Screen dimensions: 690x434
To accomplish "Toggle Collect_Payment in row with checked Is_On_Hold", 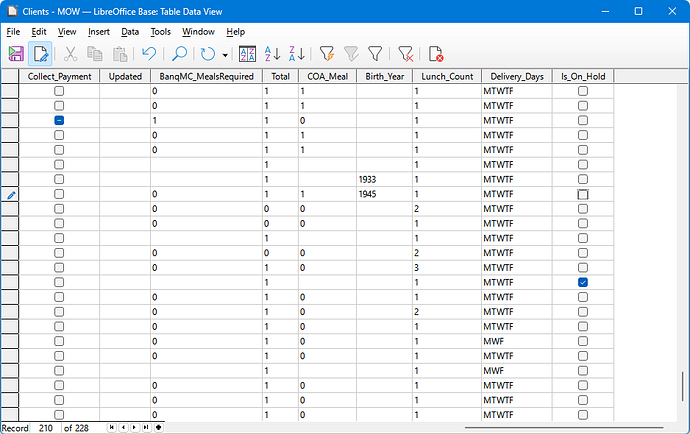I will [59, 282].
